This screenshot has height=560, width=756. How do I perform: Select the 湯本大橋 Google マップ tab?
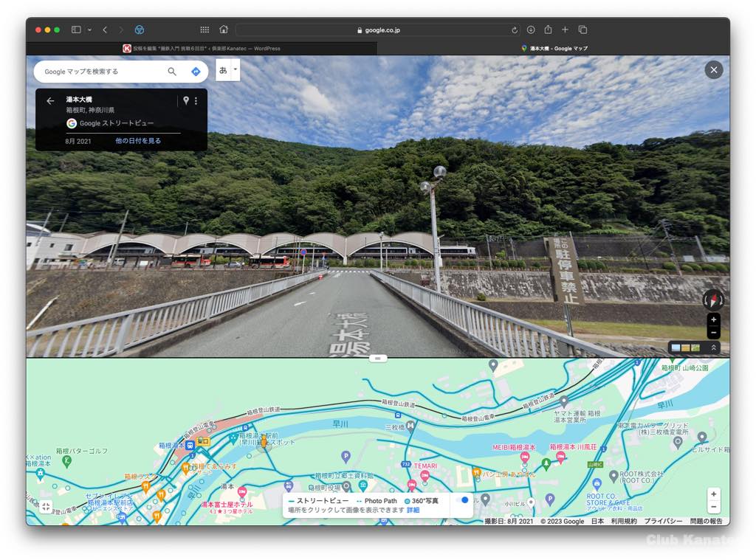click(x=554, y=49)
